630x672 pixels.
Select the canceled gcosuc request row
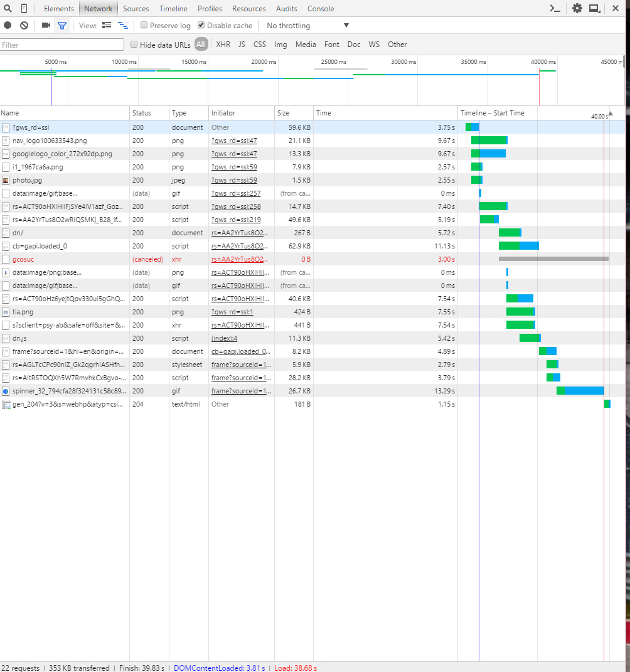click(312, 259)
